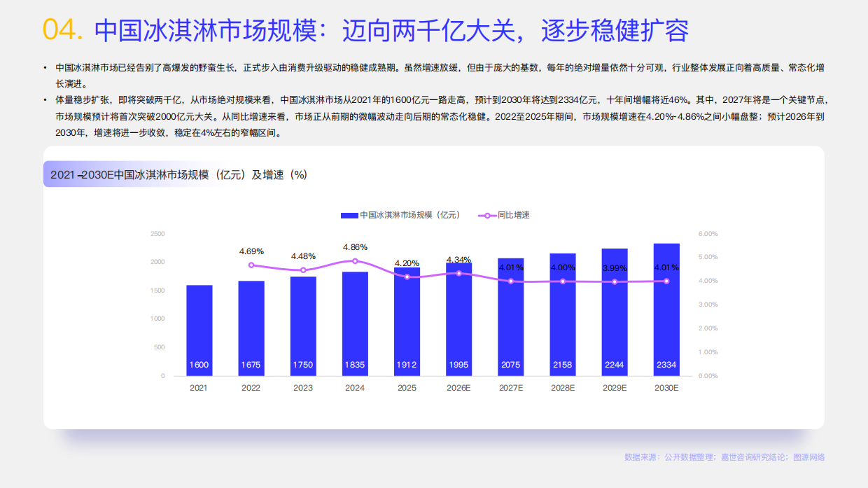The width and height of the screenshot is (868, 488).
Task: Click the right axis value "2.00%"
Action: coord(708,328)
